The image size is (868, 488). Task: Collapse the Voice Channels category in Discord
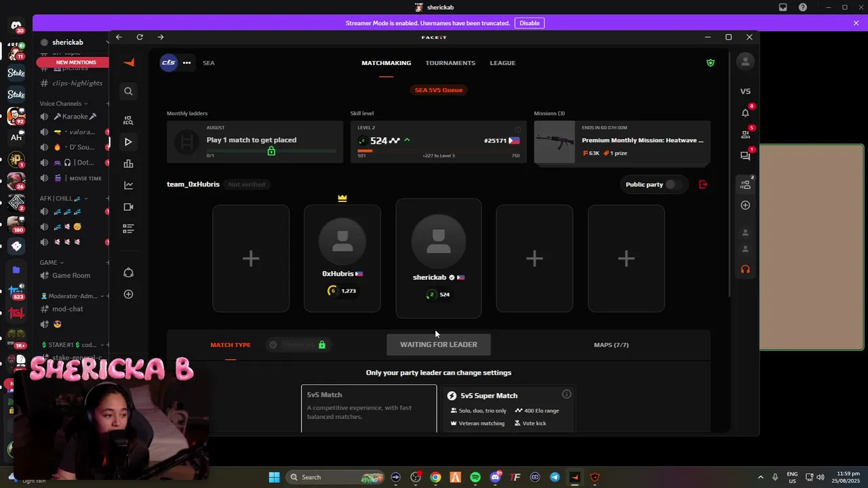64,104
